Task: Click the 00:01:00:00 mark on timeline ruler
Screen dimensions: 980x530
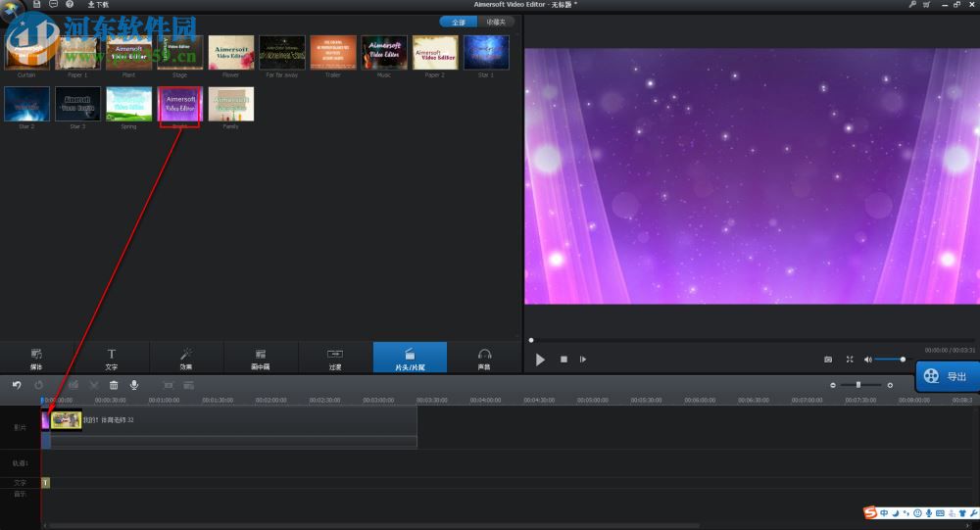Action: click(164, 400)
